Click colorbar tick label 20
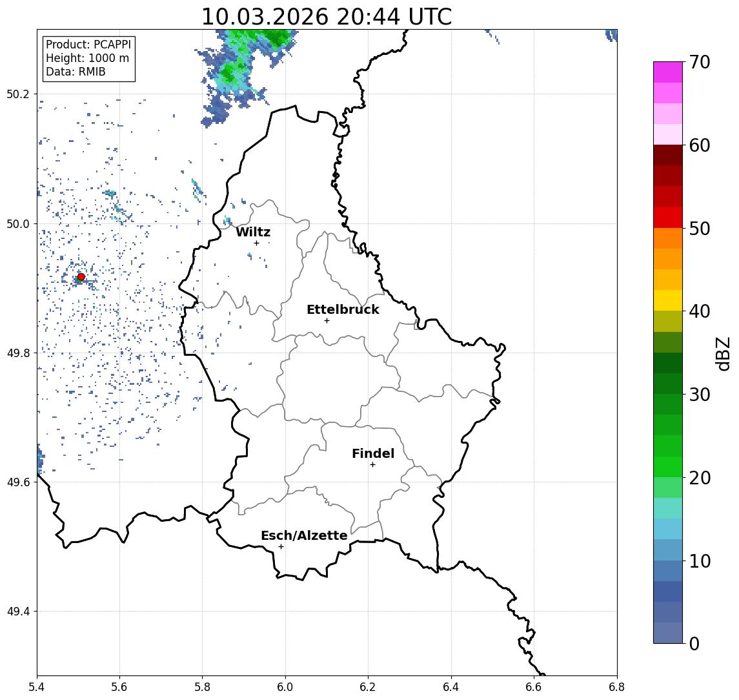Viewport: 739px width, 700px height. click(700, 478)
